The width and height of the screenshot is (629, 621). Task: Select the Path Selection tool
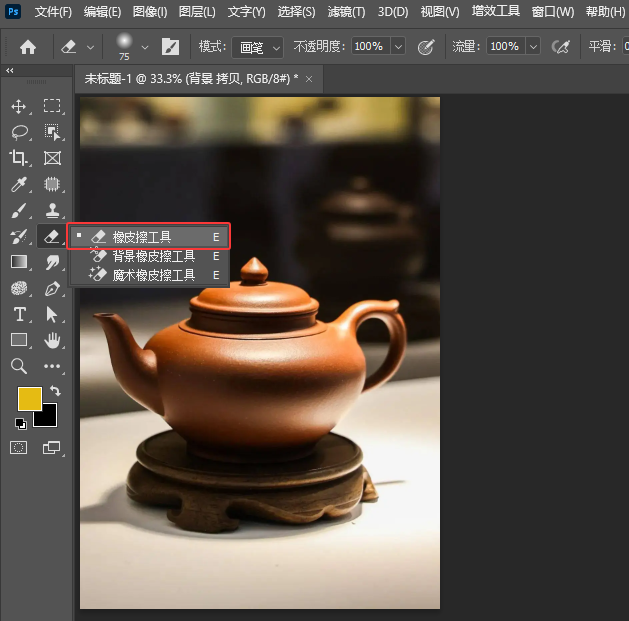coord(52,314)
